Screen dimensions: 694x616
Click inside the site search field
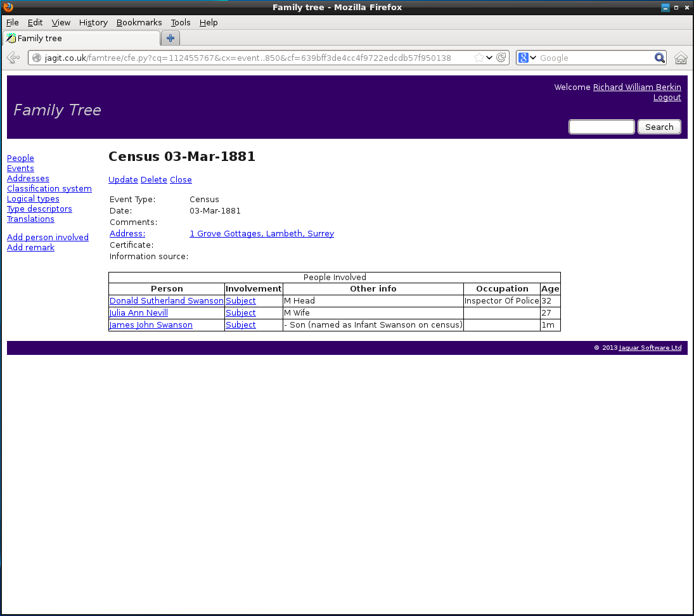601,126
